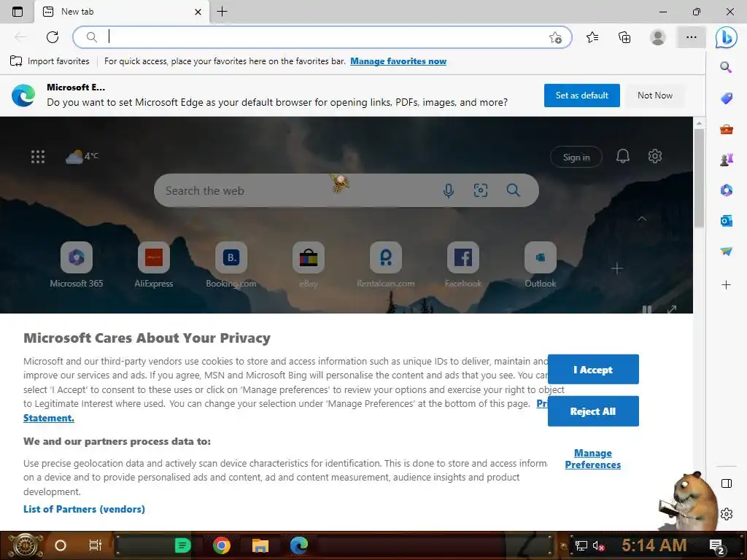Screen dimensions: 747x560
Task: Open sidebar Games chess icon
Action: 726,160
